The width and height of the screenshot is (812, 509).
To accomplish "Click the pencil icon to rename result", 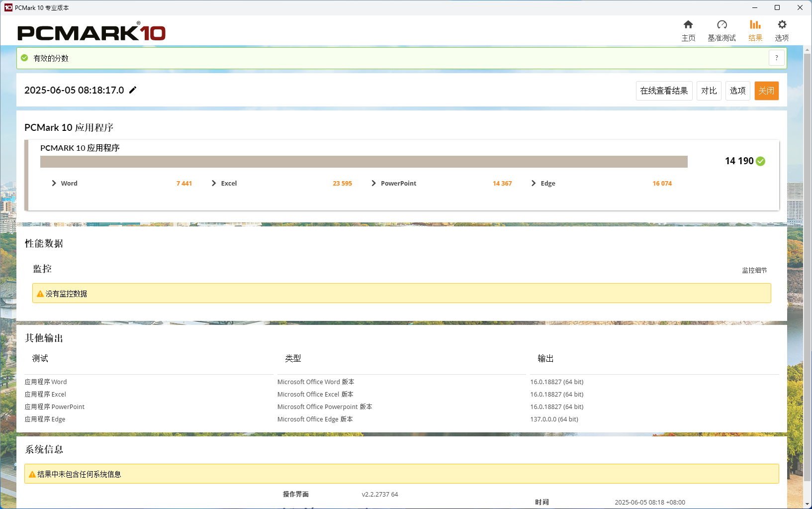I will tap(133, 90).
